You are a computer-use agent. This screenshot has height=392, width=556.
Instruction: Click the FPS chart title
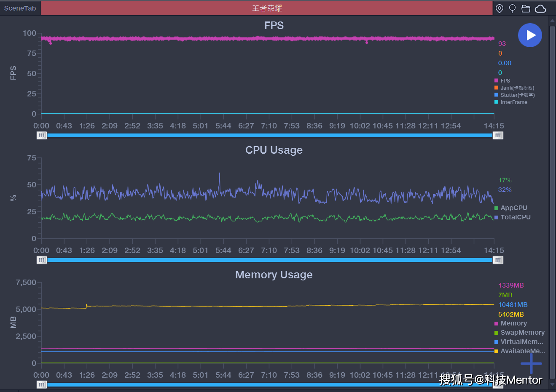(x=274, y=25)
